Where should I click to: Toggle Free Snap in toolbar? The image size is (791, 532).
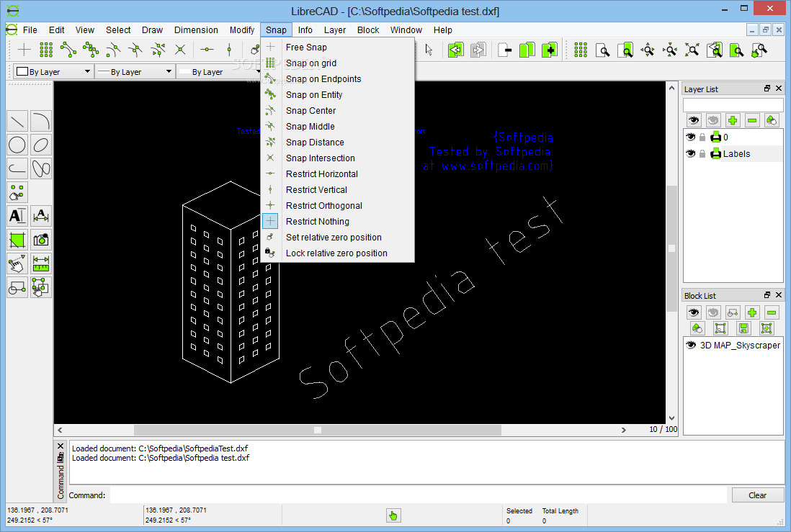tap(24, 50)
